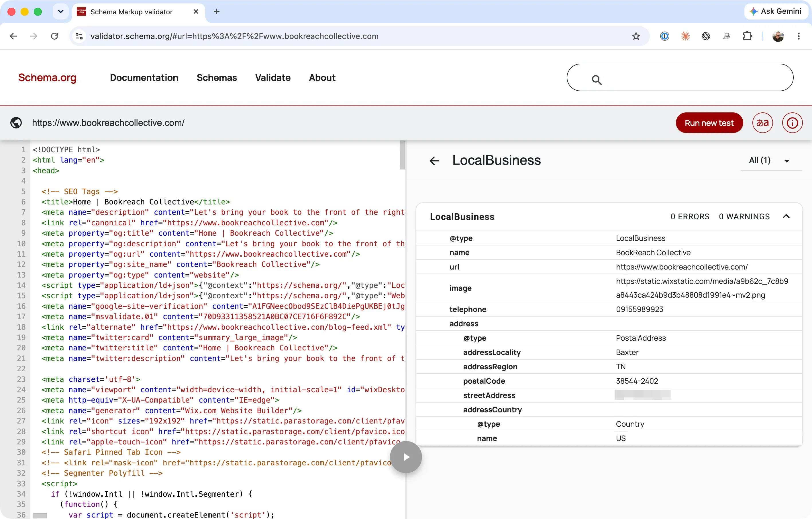Click the twitter:card meta line
The height and width of the screenshot is (519, 812).
click(x=169, y=337)
